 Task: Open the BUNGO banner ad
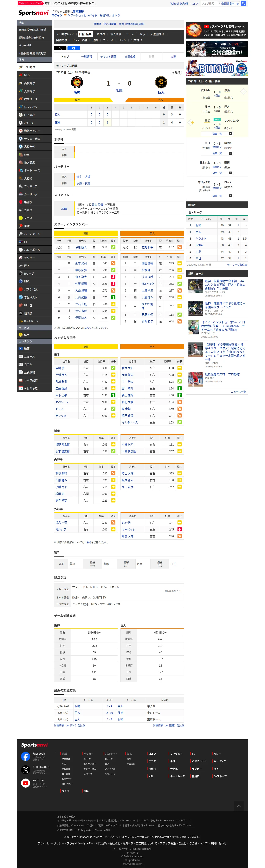coord(217,67)
